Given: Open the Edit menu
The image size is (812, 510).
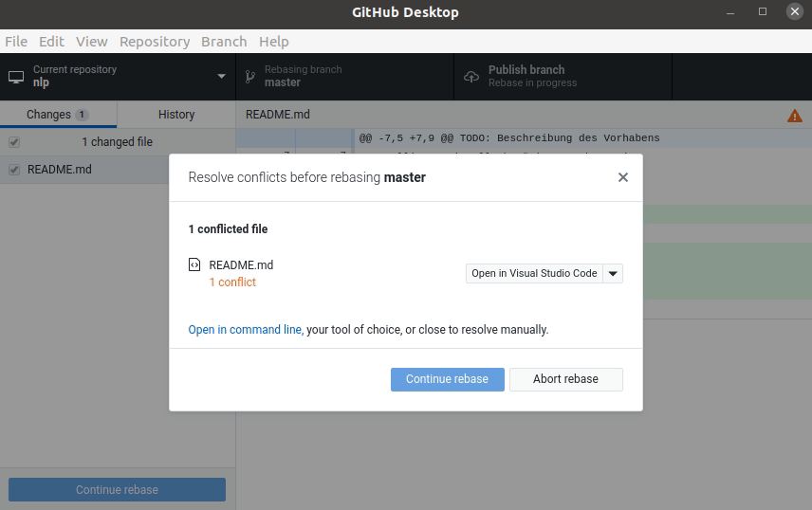Looking at the screenshot, I should coord(51,42).
